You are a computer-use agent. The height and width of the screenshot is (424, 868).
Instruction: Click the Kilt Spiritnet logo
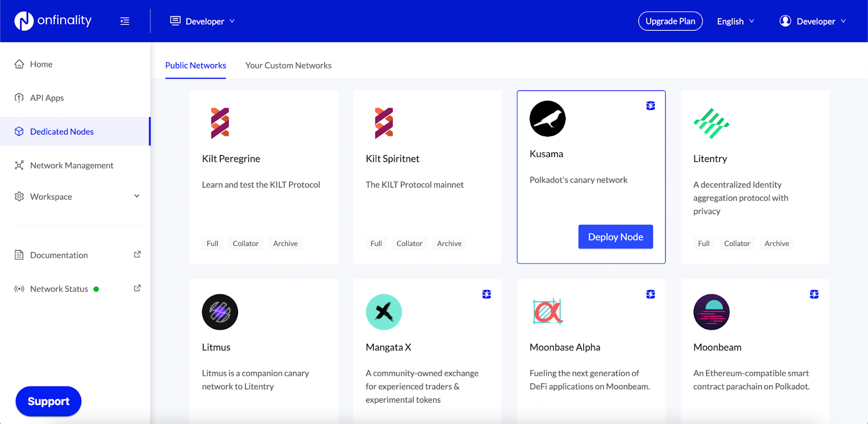tap(384, 123)
